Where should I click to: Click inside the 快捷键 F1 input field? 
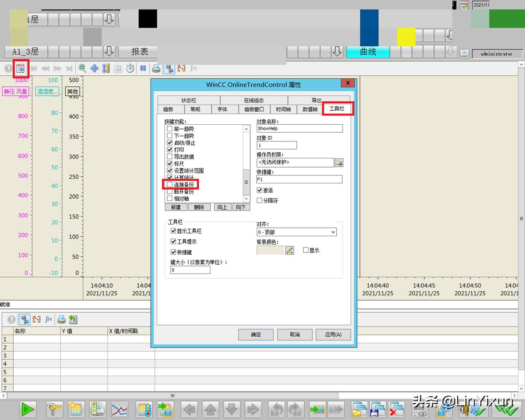pyautogui.click(x=299, y=179)
